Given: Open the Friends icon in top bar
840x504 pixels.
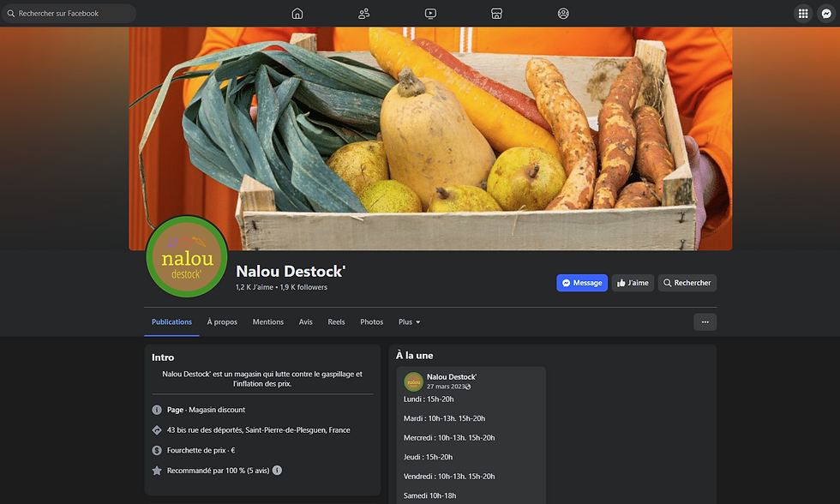Looking at the screenshot, I should click(x=363, y=14).
